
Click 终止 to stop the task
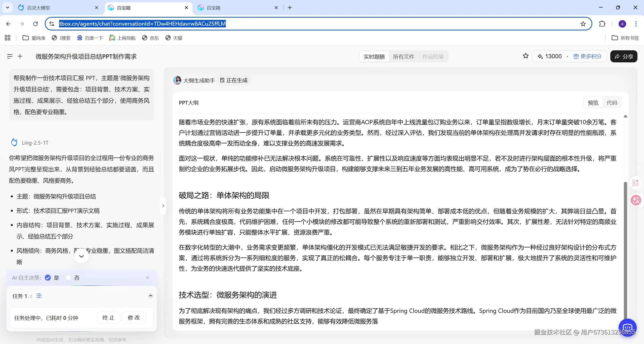pos(108,318)
